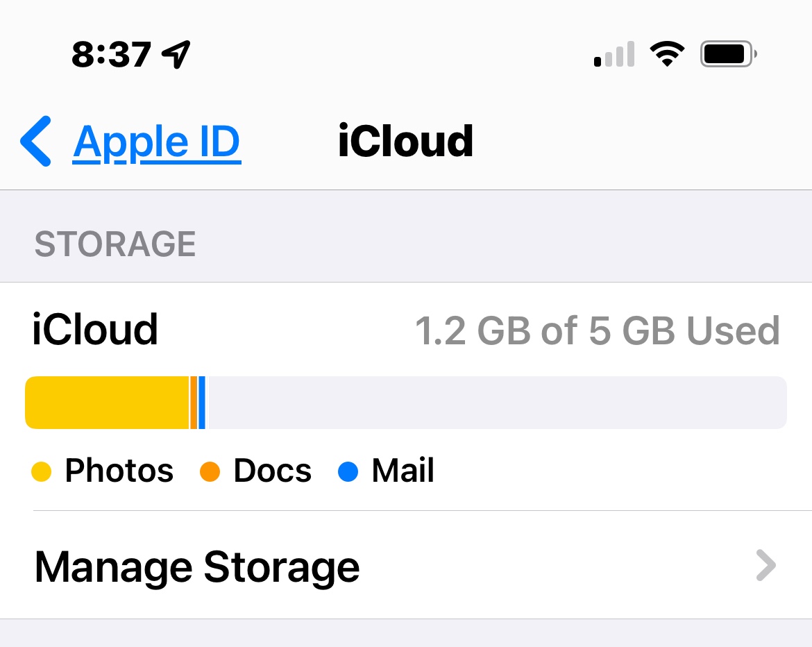Tap the back chevron arrow
This screenshot has width=812, height=647.
36,142
